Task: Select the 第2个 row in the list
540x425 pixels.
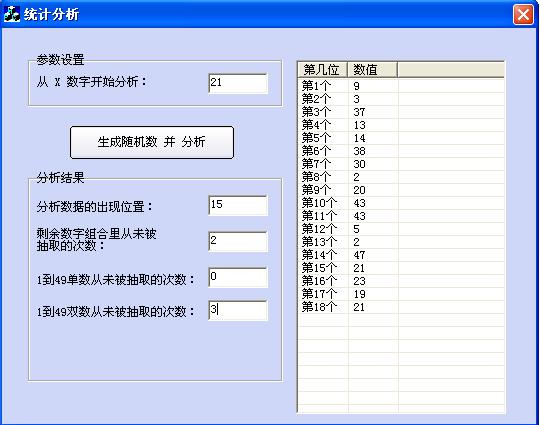Action: pyautogui.click(x=401, y=99)
